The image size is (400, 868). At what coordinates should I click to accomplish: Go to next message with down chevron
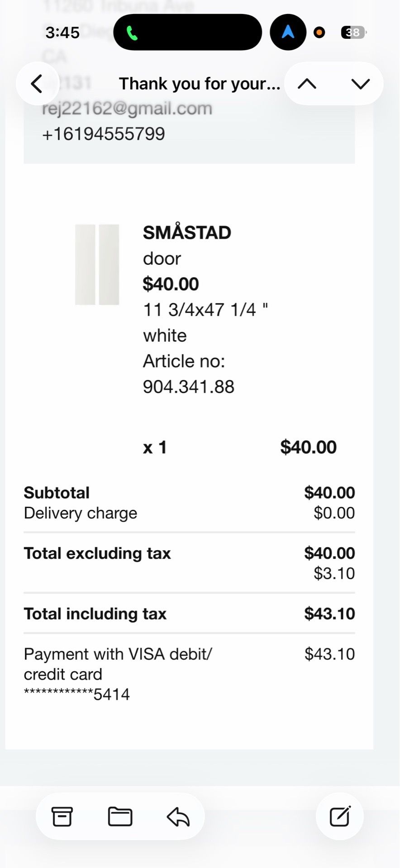[x=361, y=84]
